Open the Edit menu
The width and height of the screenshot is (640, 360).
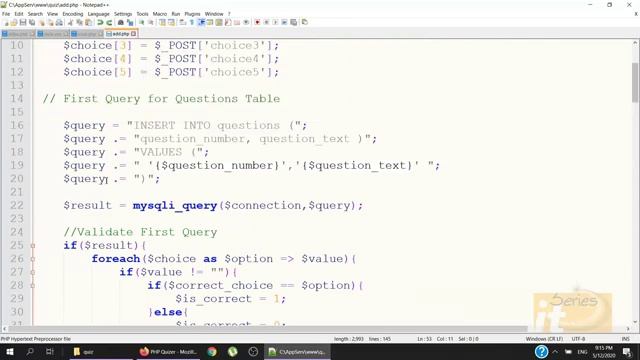19,14
